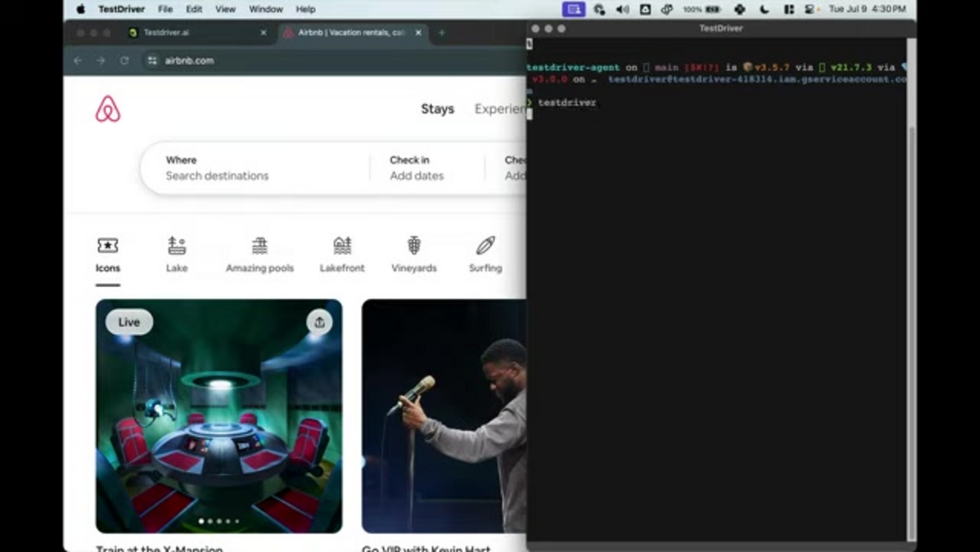
Task: Open a new browser tab with plus
Action: [x=442, y=33]
